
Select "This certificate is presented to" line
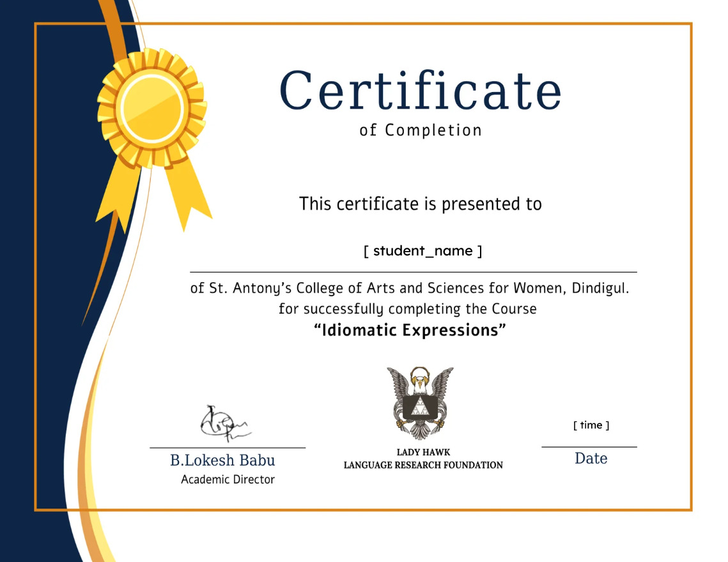[420, 204]
